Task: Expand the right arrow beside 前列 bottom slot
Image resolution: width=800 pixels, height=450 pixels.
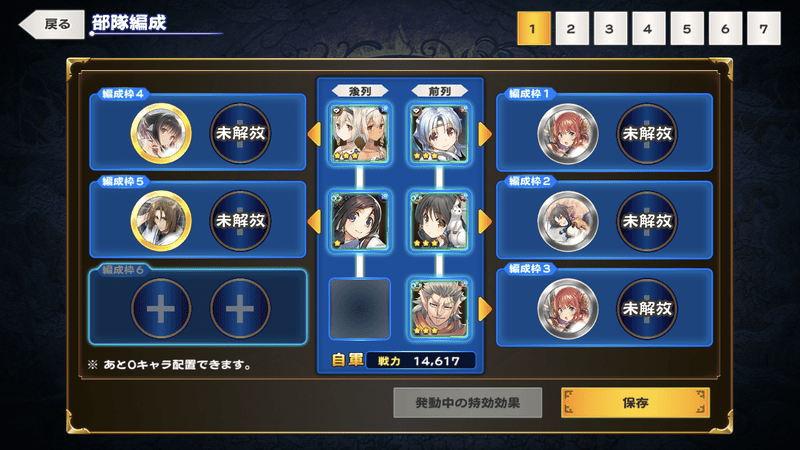Action: pos(485,309)
